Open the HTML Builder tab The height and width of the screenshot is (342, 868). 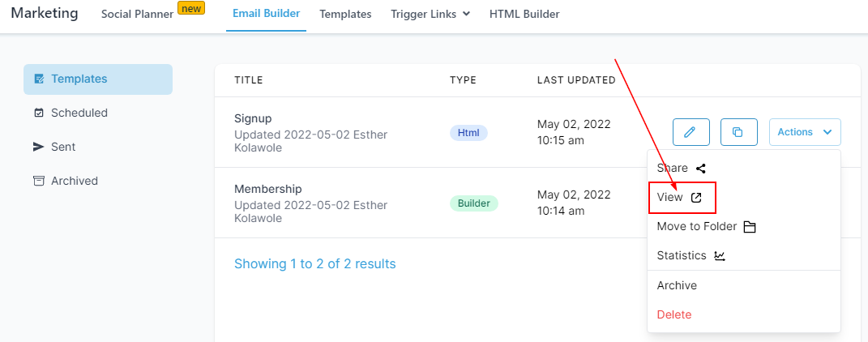pyautogui.click(x=524, y=14)
